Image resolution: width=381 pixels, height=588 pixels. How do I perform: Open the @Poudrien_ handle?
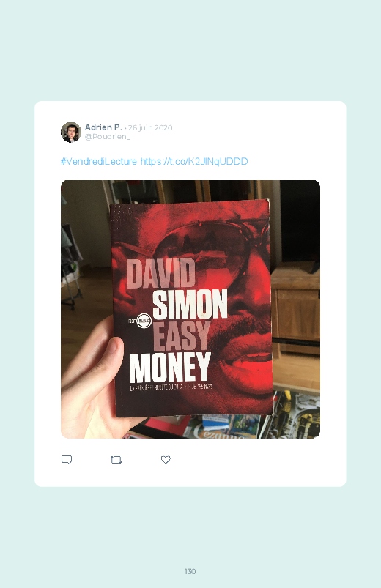tap(108, 136)
